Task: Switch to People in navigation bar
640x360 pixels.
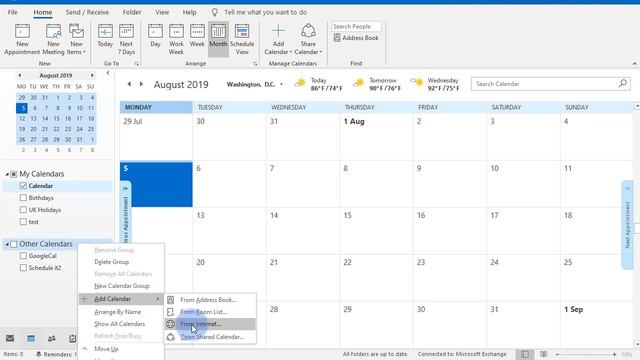Action: click(52, 338)
